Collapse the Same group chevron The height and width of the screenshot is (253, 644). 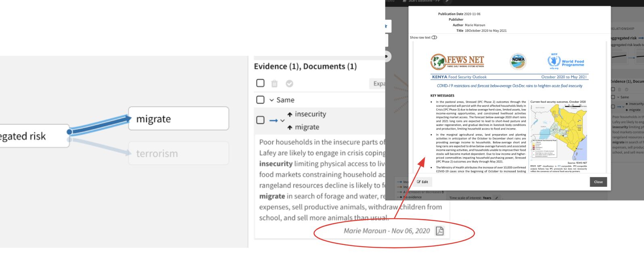pos(272,100)
